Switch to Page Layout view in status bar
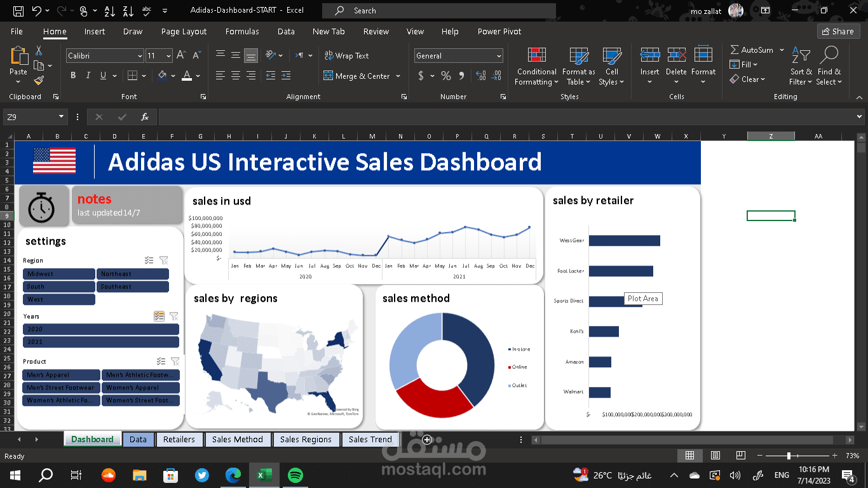This screenshot has height=488, width=868. [715, 456]
